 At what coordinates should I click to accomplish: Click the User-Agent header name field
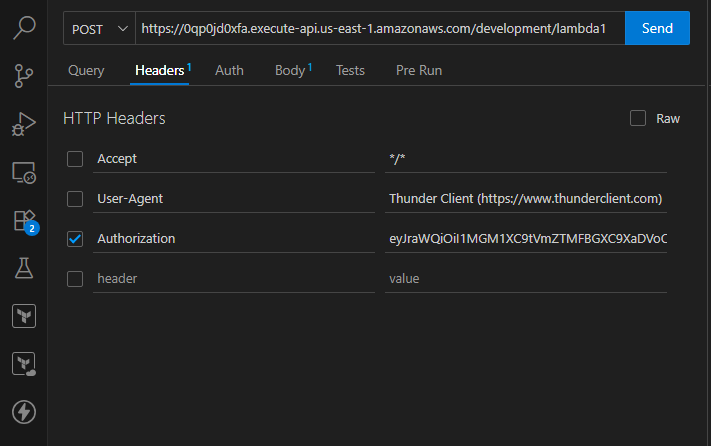pos(234,199)
